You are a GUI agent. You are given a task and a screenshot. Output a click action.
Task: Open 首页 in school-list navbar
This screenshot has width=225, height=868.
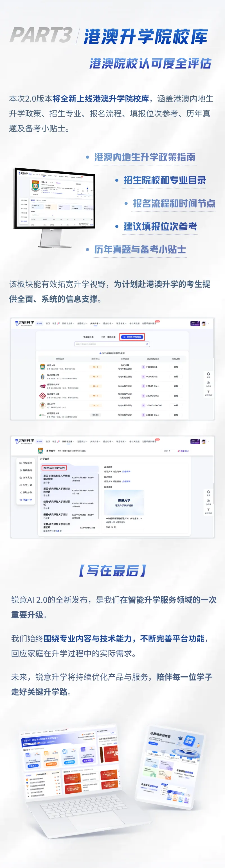(x=48, y=324)
